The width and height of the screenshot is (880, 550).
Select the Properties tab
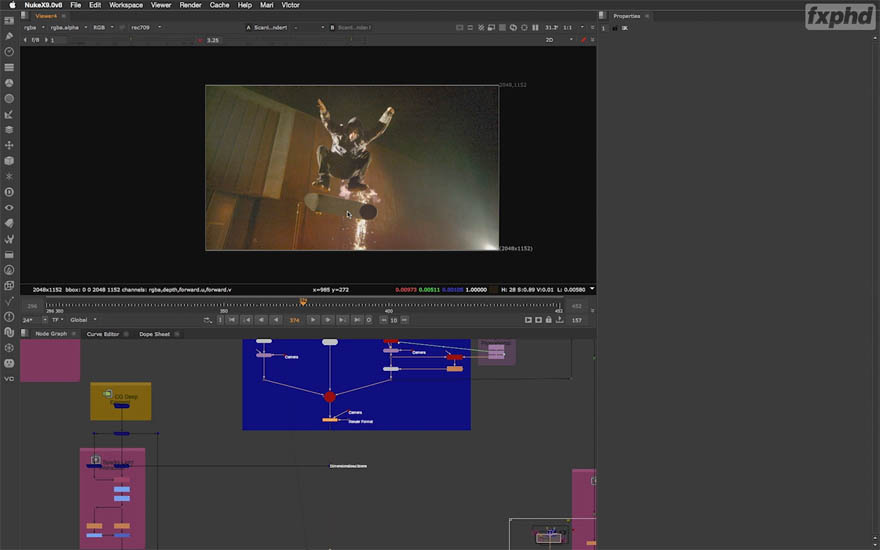tap(626, 16)
